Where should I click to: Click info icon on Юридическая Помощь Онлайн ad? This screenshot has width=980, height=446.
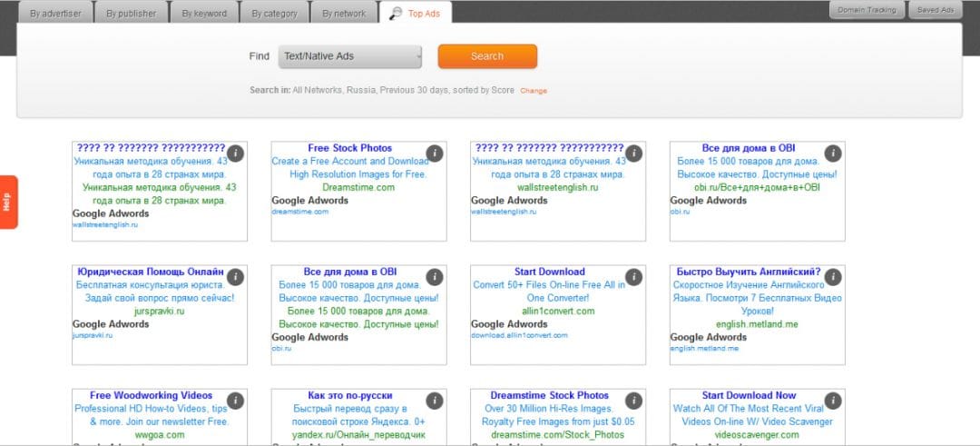coord(235,277)
